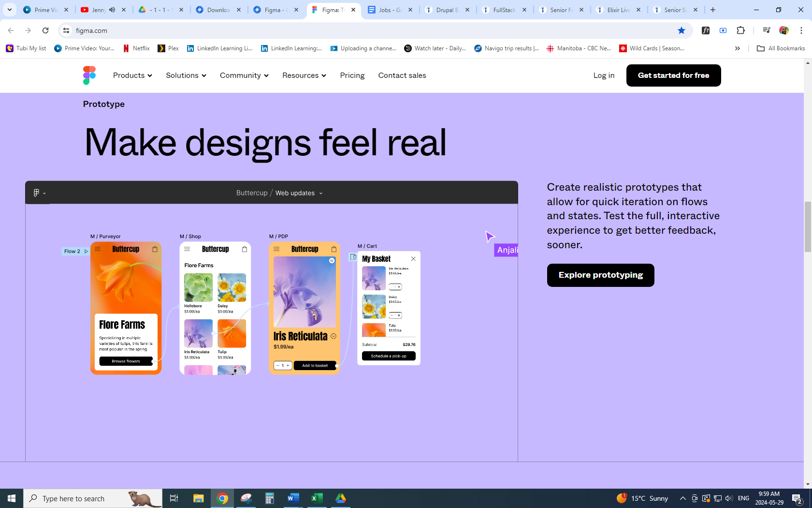Click the Figma menu icon in prototype toolbar
Image resolution: width=812 pixels, height=508 pixels.
(x=39, y=193)
